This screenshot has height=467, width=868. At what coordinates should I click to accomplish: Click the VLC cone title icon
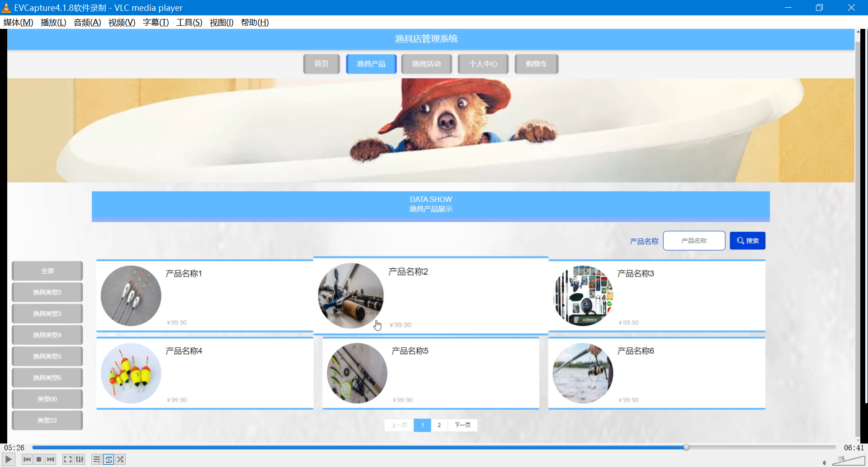6,8
